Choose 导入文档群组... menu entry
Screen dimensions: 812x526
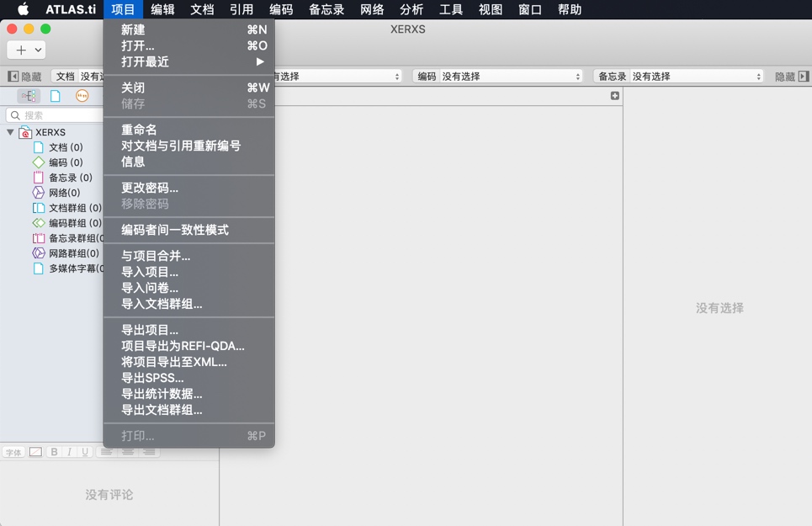click(x=189, y=303)
